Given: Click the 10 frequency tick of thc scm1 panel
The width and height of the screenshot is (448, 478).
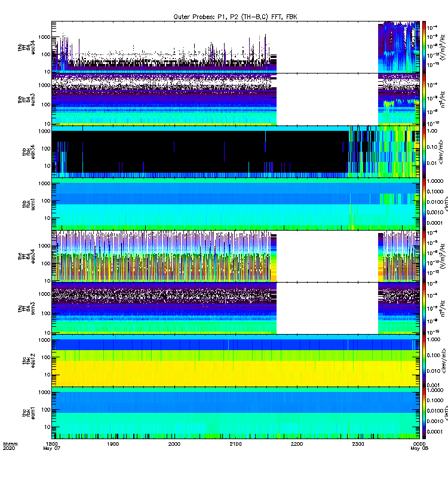Looking at the screenshot, I should 47,427.
